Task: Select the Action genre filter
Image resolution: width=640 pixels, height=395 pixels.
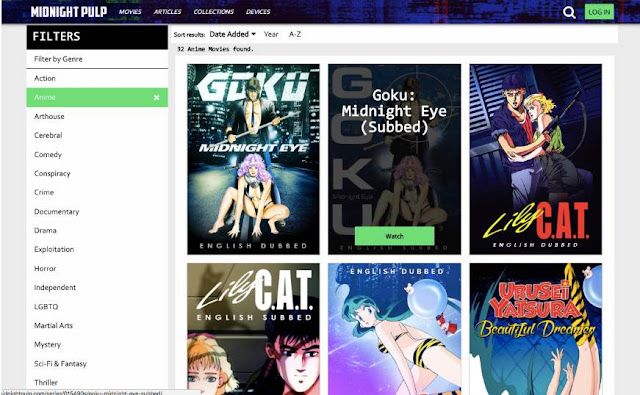Action: click(x=97, y=78)
